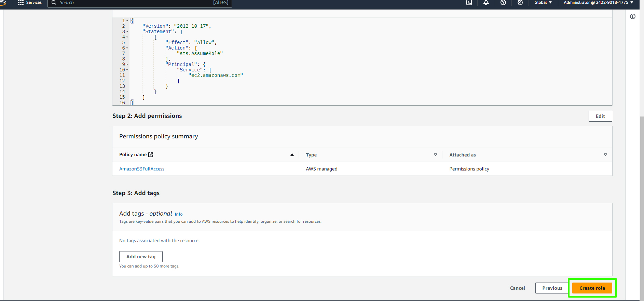
Task: Collapse JSON fold arrow on line 1
Action: click(127, 21)
